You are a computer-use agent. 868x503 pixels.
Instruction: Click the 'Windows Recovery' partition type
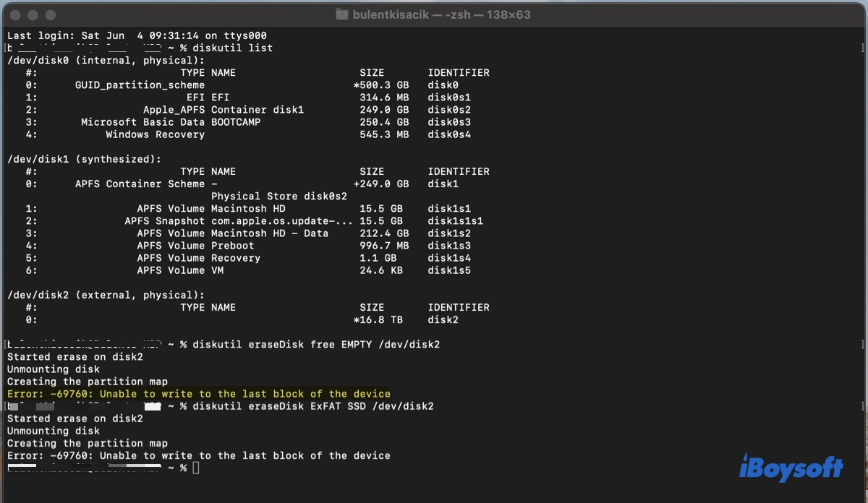(155, 134)
